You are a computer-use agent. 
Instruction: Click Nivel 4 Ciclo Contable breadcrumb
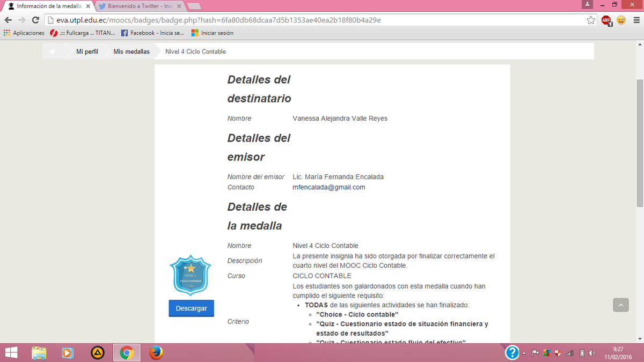pos(195,51)
